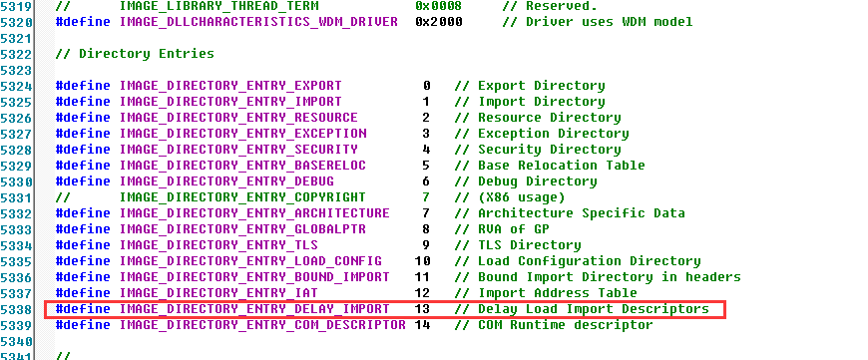Click the '// Exception Directory' comment

click(x=542, y=134)
